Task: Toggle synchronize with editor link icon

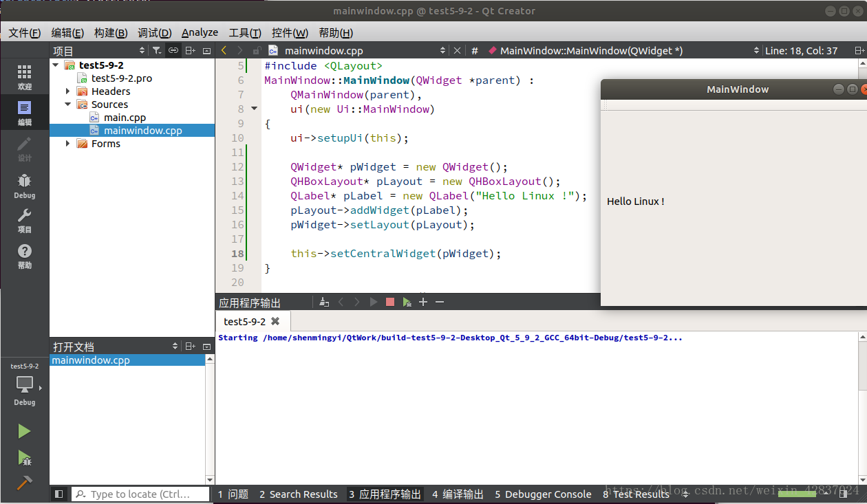Action: 173,50
